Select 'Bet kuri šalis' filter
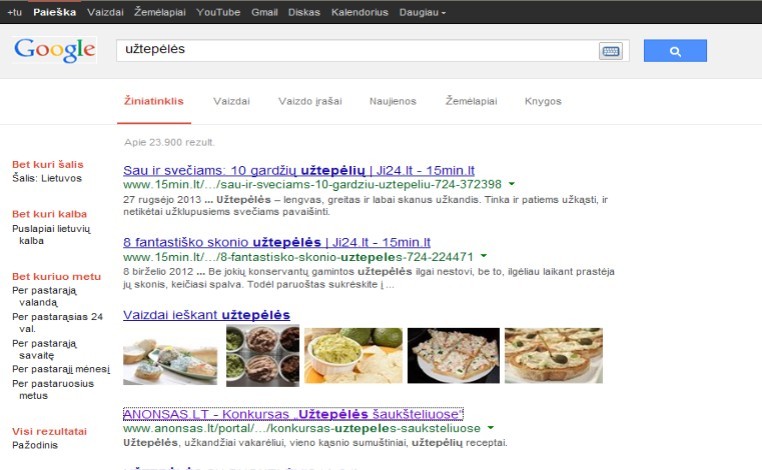The width and height of the screenshot is (762, 470). 48,164
